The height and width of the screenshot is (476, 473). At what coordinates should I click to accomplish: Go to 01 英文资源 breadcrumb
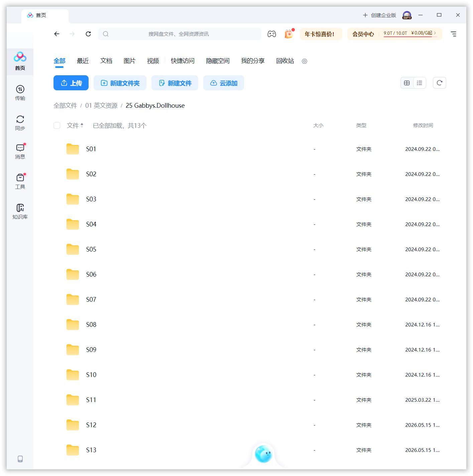(101, 105)
